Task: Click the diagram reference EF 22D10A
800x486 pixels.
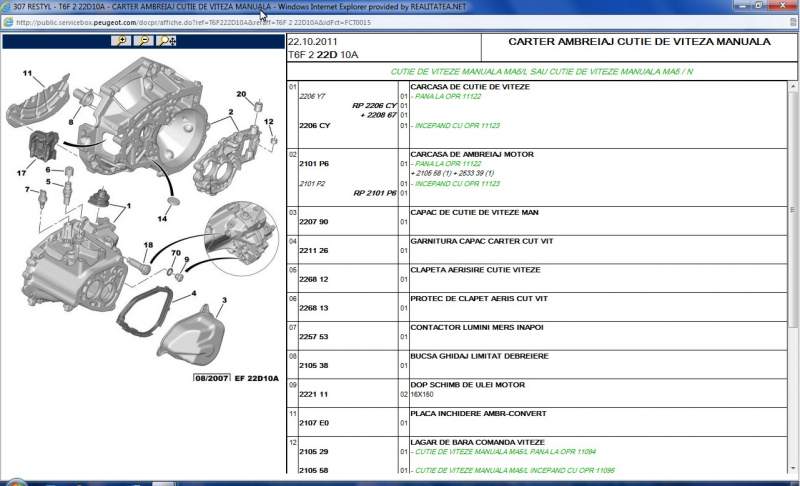Action: pyautogui.click(x=257, y=378)
